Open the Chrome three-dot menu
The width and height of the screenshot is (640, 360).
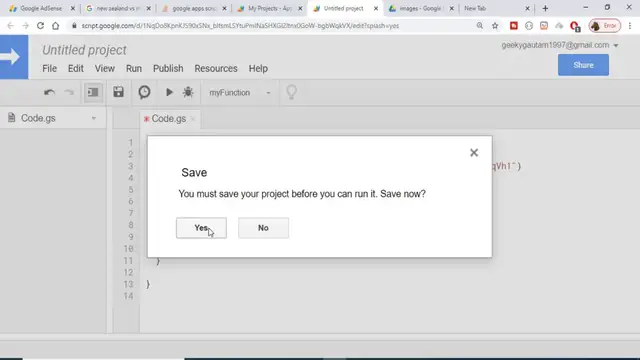[630, 26]
